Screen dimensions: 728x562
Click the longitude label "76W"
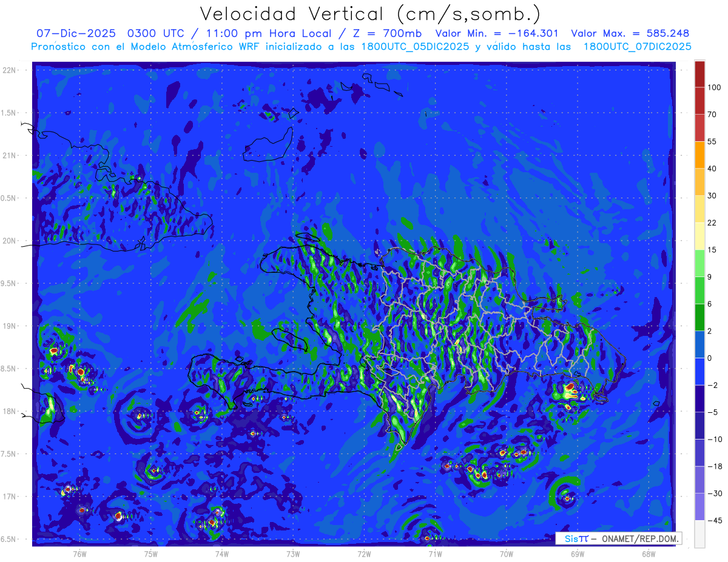(x=79, y=554)
